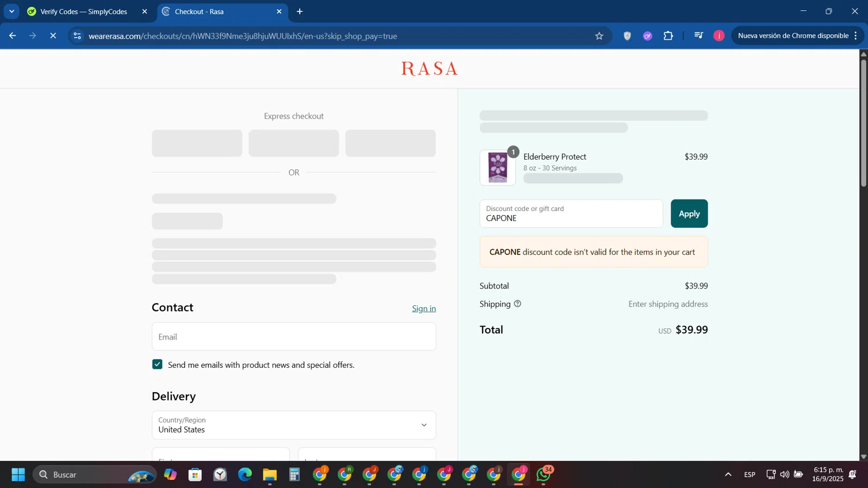Open the network icon in the system tray
This screenshot has width=868, height=488.
tap(771, 475)
